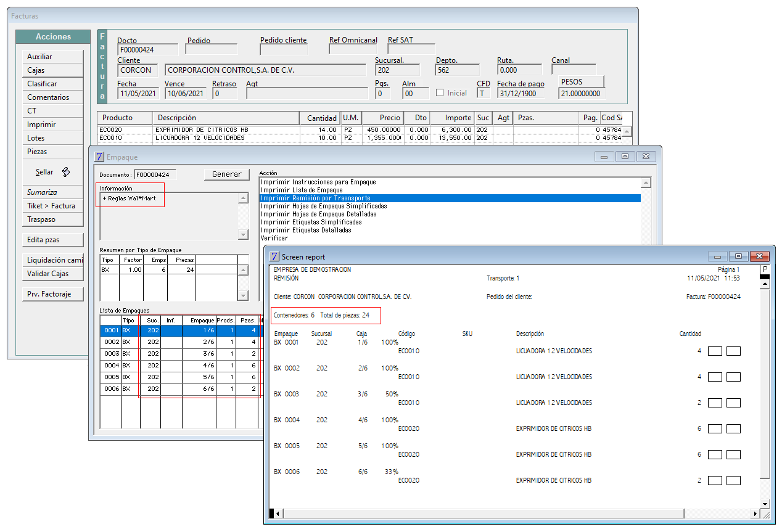This screenshot has height=532, width=782.
Task: Click the Edita pzas button
Action: coord(52,240)
